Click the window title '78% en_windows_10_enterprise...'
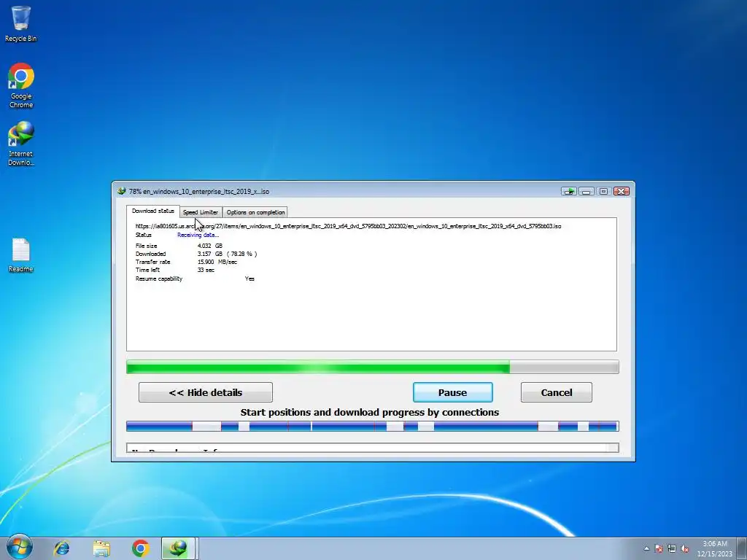This screenshot has height=560, width=747. coord(199,192)
